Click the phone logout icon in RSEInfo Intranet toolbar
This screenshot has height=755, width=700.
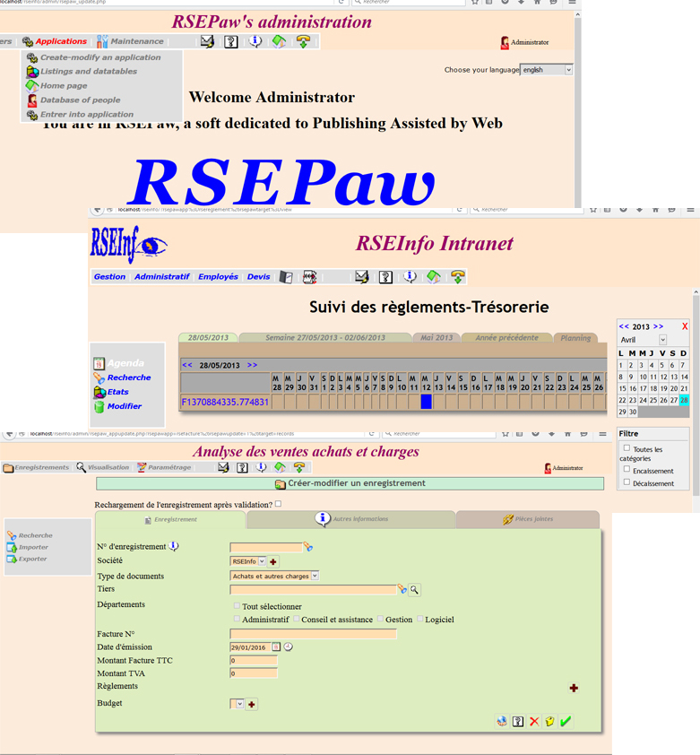point(457,277)
